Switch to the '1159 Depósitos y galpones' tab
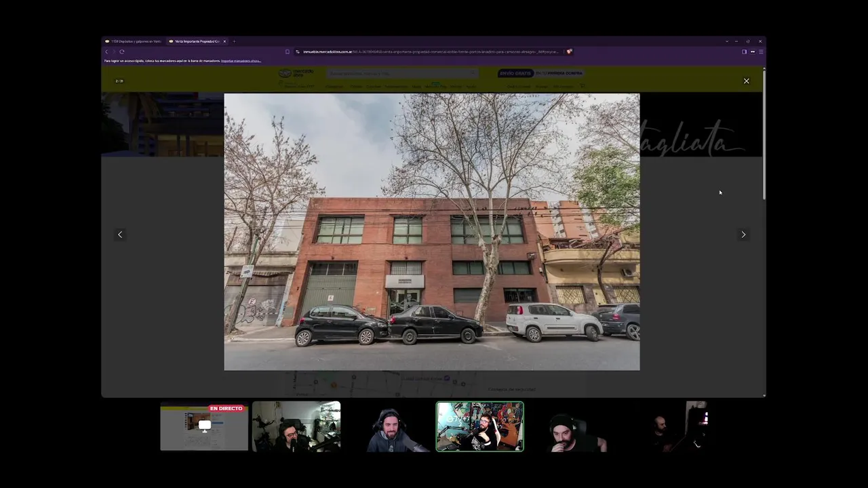This screenshot has height=488, width=868. (134, 41)
